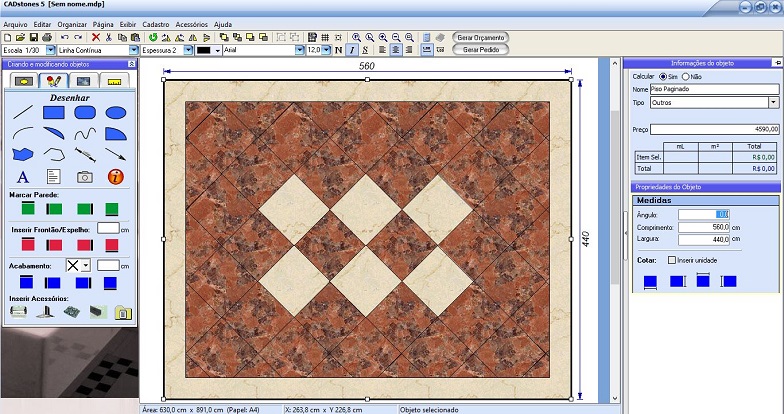Viewport: 784px width, 414px height.
Task: Open the Tipo Outros dropdown
Action: tap(774, 102)
